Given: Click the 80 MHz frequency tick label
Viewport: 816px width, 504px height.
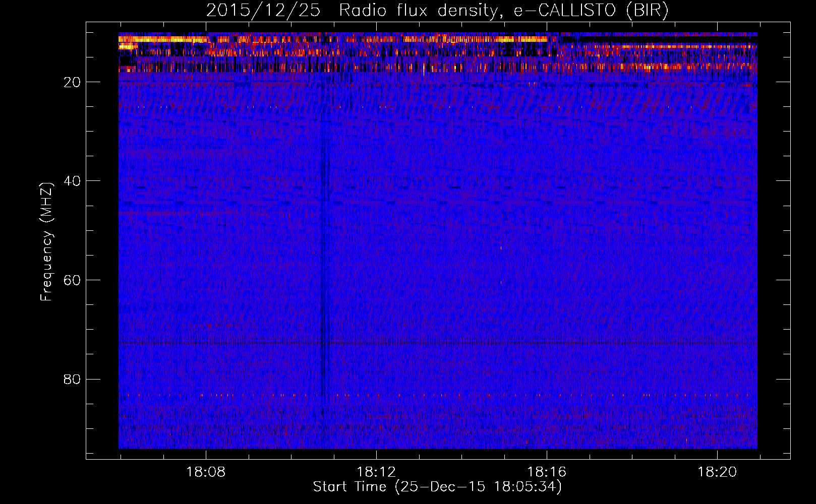Looking at the screenshot, I should pos(73,379).
